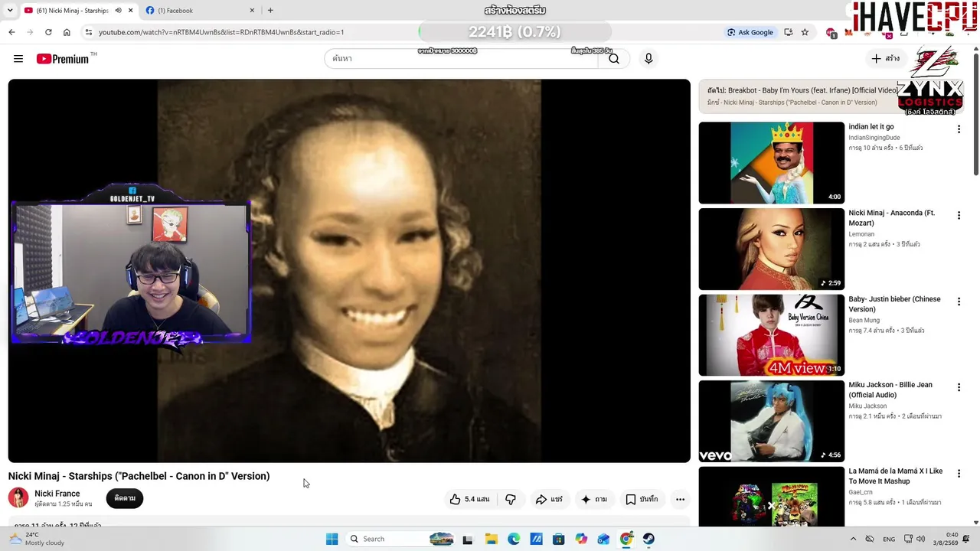Open the Ask (ถาม) AI button

tap(594, 499)
